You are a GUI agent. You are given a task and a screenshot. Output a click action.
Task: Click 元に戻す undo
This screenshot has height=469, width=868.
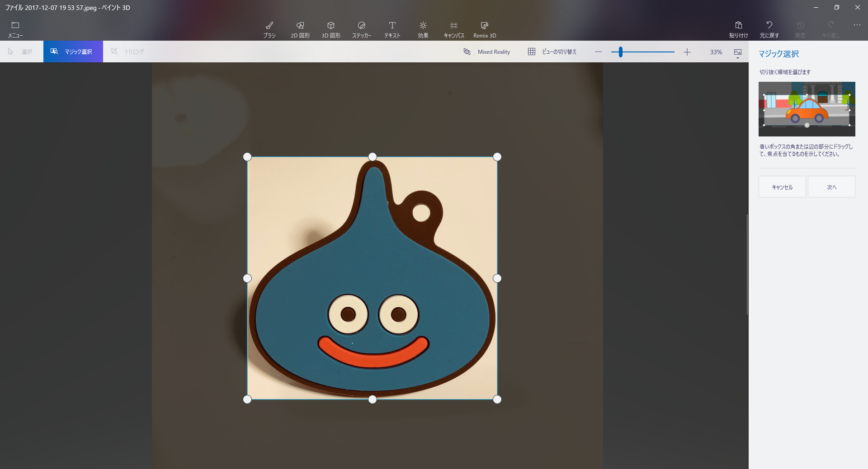(769, 29)
